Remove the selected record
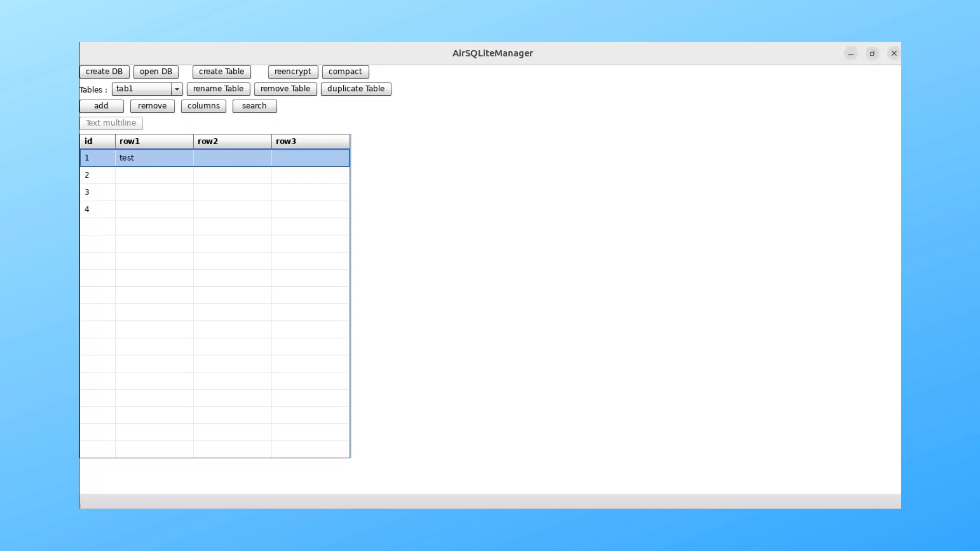This screenshot has width=980, height=551. click(x=152, y=106)
